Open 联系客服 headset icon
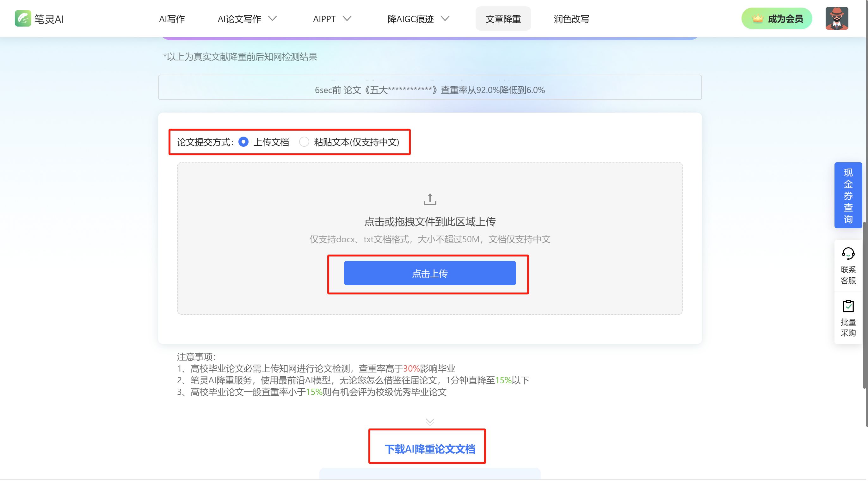Screen dimensions: 868x481 pyautogui.click(x=848, y=254)
